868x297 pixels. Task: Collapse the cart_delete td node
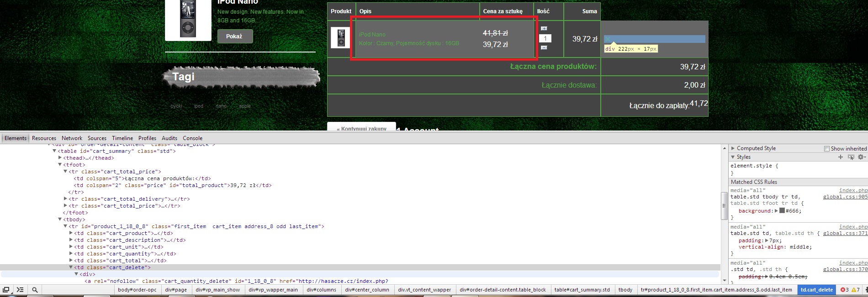pyautogui.click(x=71, y=267)
